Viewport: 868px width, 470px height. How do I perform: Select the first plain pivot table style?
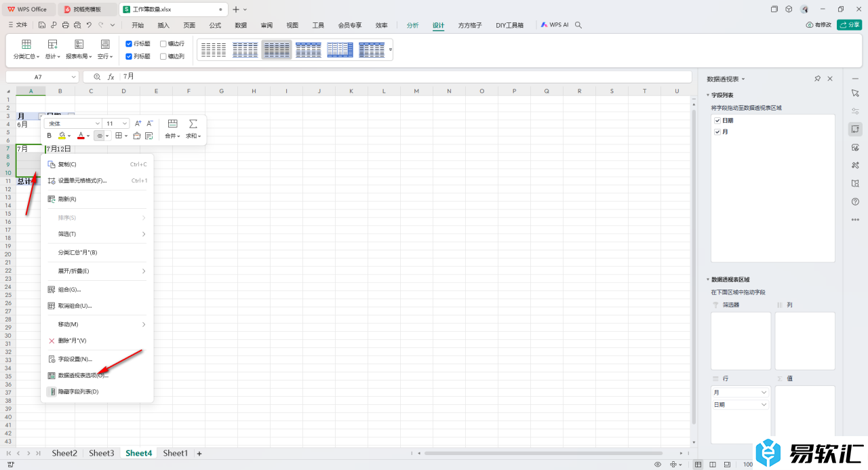(214, 50)
